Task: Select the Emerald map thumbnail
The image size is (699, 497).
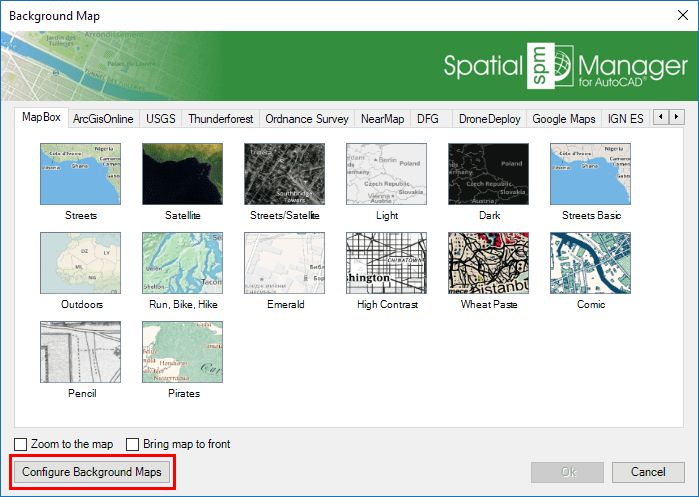Action: point(284,263)
